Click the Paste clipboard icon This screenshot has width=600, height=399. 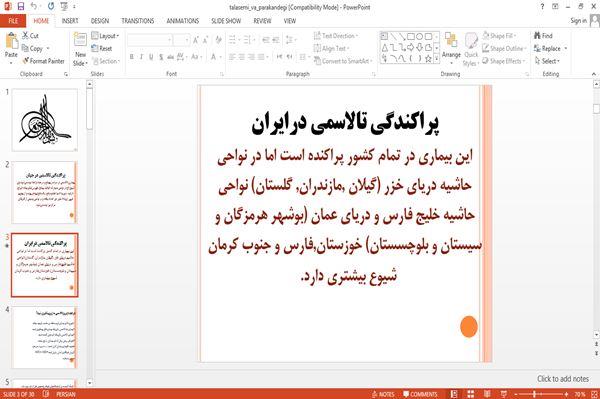point(11,41)
